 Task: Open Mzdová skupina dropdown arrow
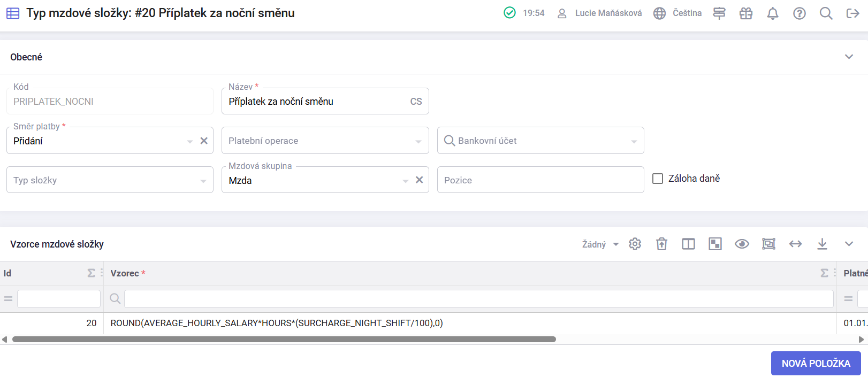point(406,181)
